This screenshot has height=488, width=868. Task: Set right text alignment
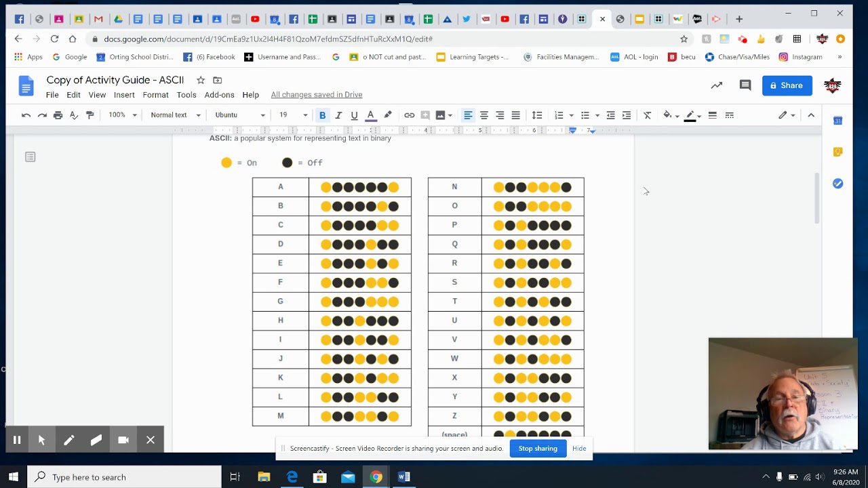pyautogui.click(x=500, y=115)
